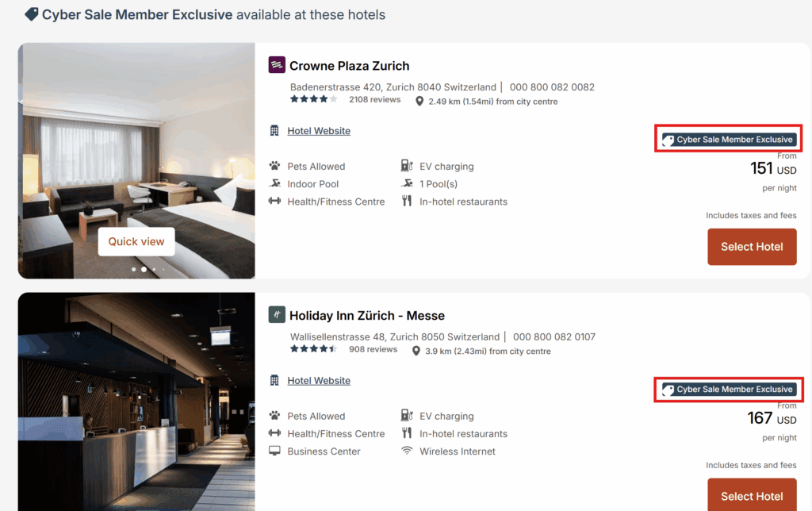Click the Holiday Inn brand logo icon
Viewport: 812px width, 511px height.
pyautogui.click(x=277, y=314)
